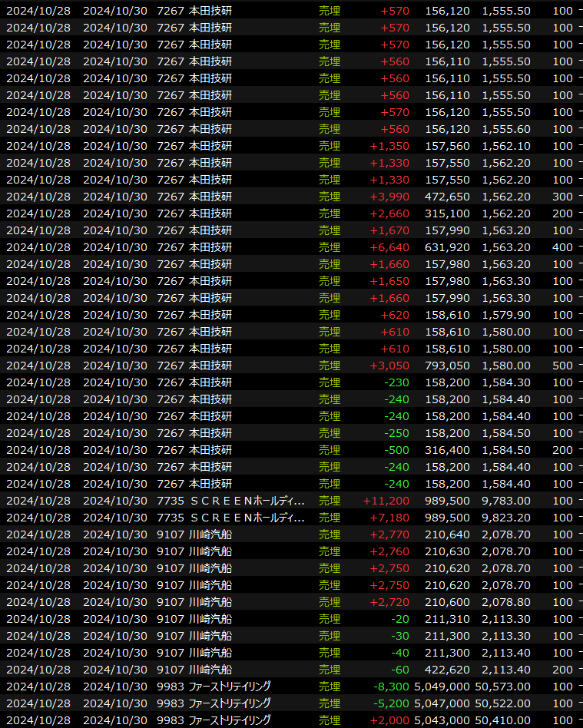Click the 50,573.00 price value
The image size is (583, 728).
coord(502,687)
